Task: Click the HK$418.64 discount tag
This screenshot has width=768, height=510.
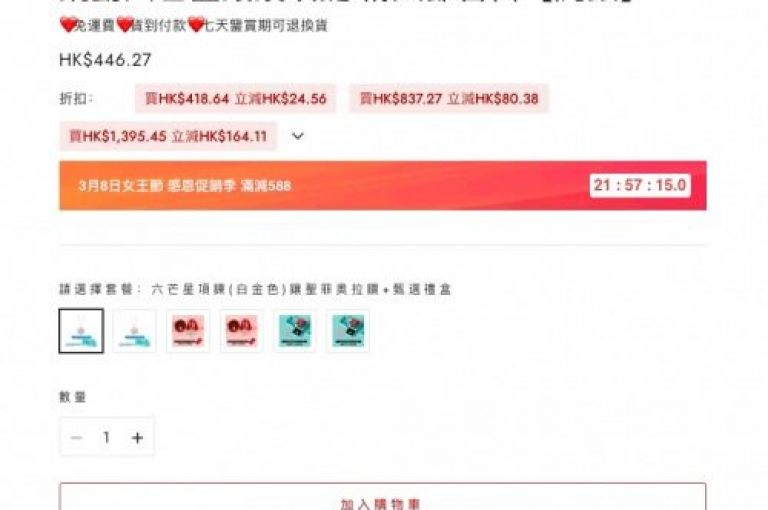Action: (236, 98)
